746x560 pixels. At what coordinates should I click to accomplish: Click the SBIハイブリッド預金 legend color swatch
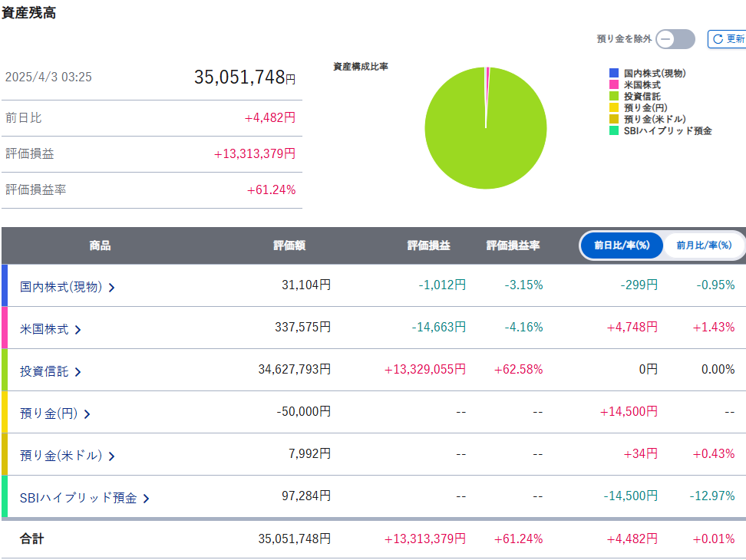point(614,131)
